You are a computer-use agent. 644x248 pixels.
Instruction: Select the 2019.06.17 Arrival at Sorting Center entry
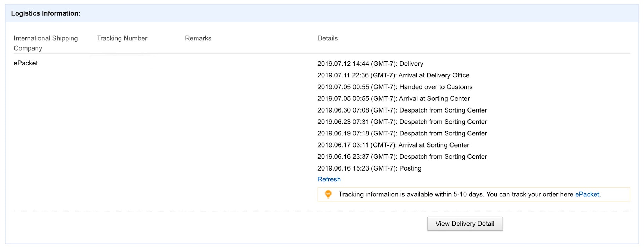click(x=393, y=145)
